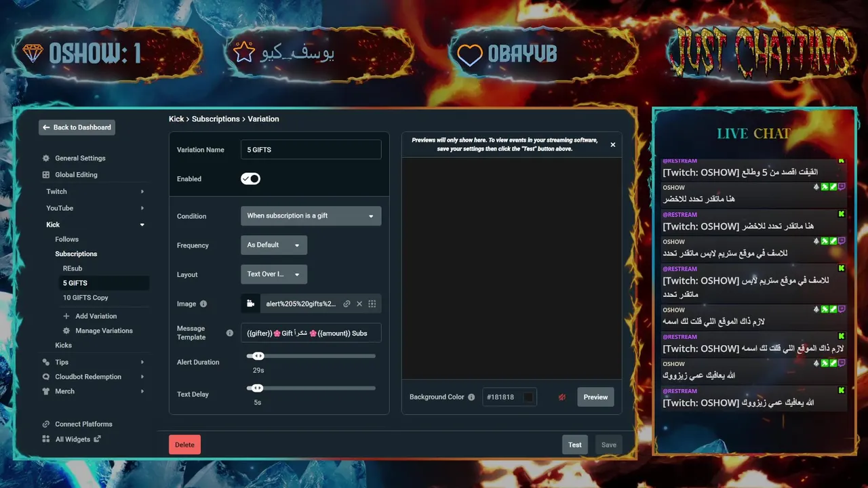This screenshot has height=488, width=868.
Task: Click the Cloudbot Redemption icon
Action: 46,377
